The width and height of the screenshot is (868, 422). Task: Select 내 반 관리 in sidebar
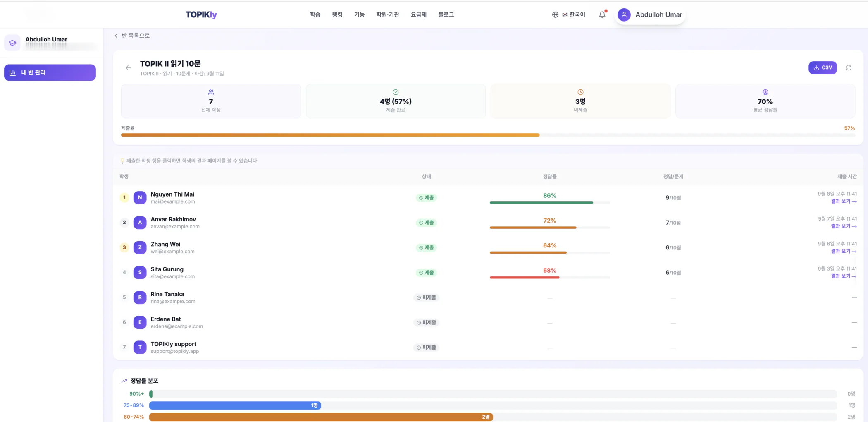click(50, 72)
